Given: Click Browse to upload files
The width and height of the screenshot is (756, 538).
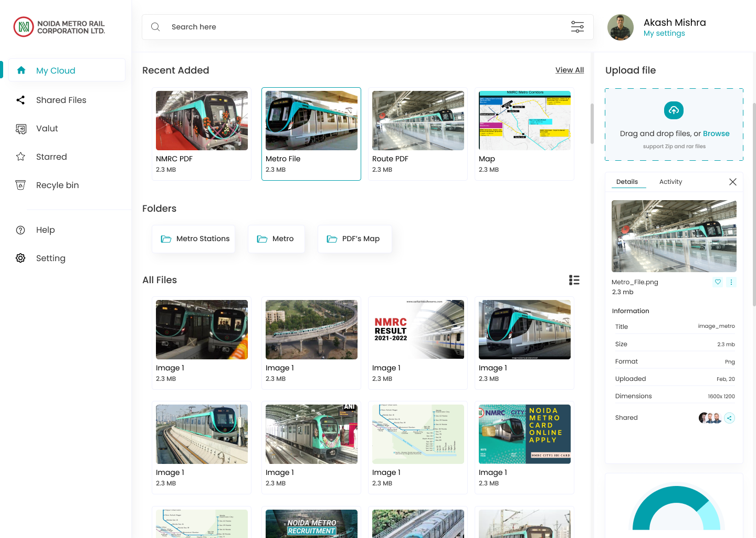Looking at the screenshot, I should [716, 133].
